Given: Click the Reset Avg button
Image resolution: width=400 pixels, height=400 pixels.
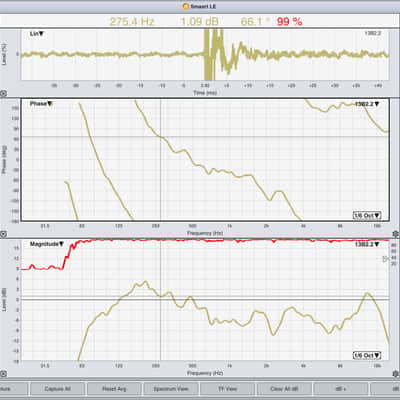Looking at the screenshot, I should click(x=114, y=389).
